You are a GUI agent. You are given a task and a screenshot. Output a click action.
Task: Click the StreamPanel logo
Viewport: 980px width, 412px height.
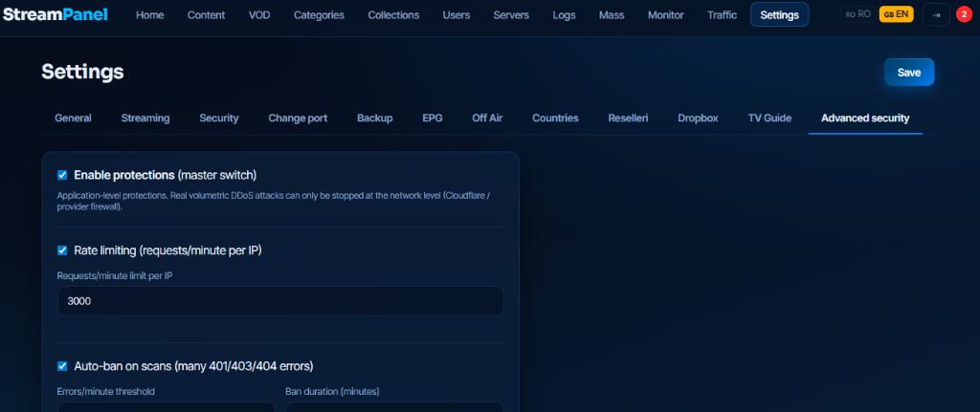tap(55, 14)
